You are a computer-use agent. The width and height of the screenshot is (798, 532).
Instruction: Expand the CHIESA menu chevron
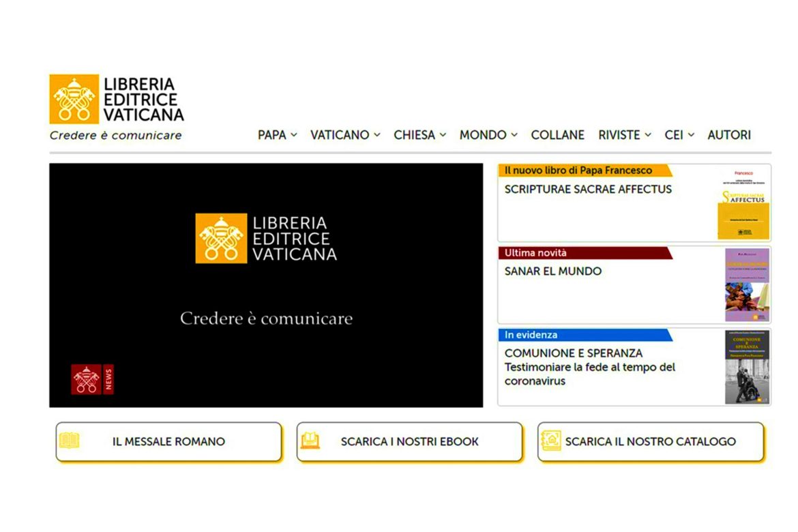(x=443, y=135)
